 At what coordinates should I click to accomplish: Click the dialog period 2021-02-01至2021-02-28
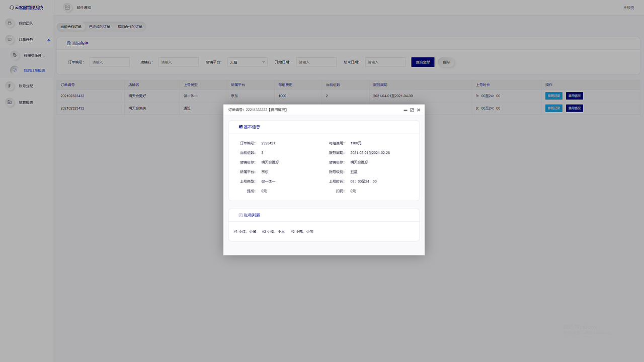pos(370,153)
